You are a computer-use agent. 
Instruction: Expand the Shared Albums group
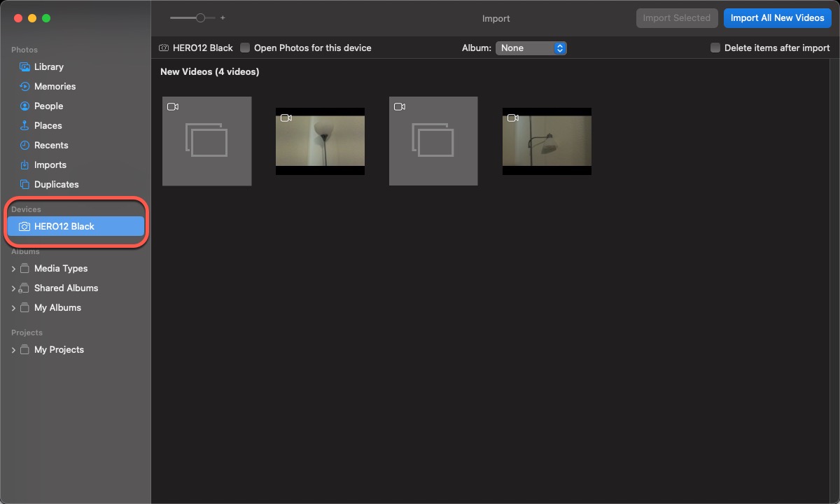pyautogui.click(x=13, y=288)
